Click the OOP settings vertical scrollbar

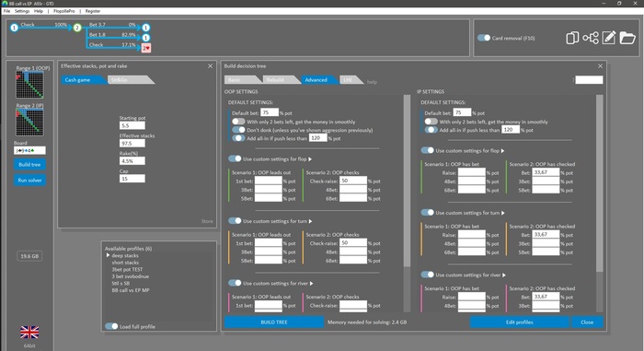tap(407, 181)
